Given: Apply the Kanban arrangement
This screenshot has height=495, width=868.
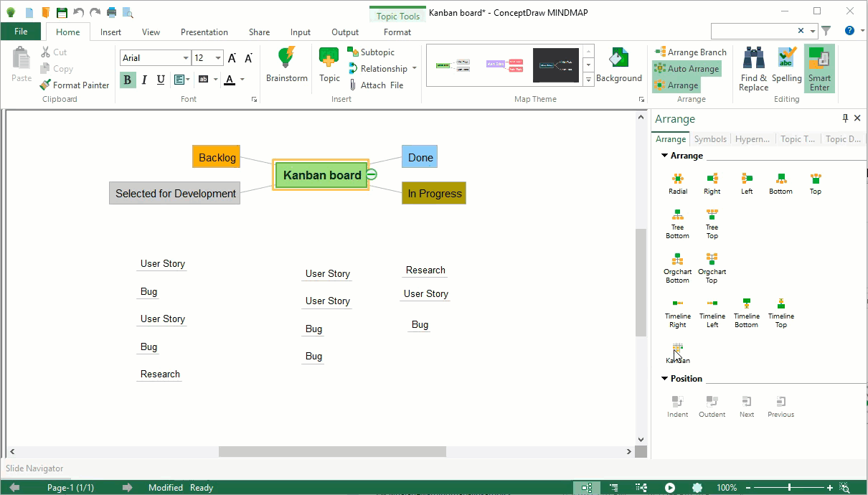Looking at the screenshot, I should [x=677, y=353].
